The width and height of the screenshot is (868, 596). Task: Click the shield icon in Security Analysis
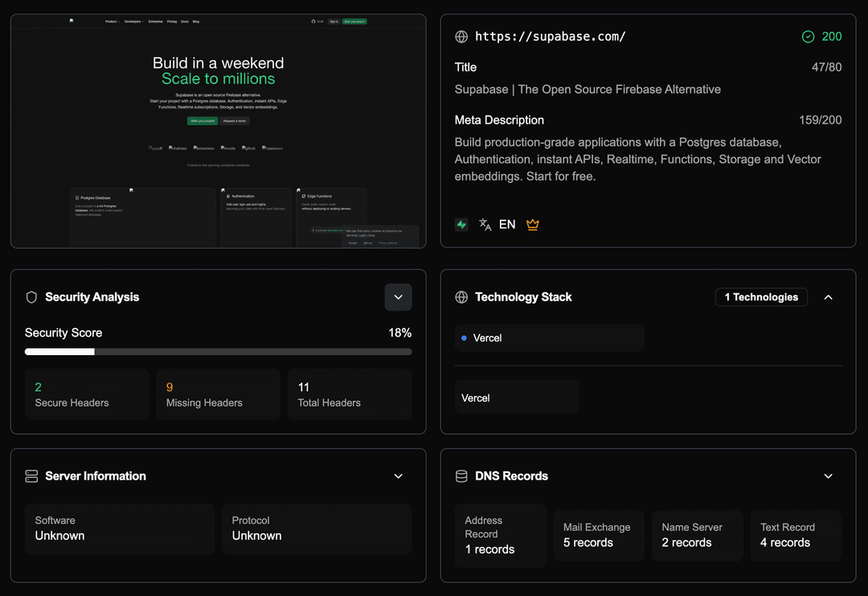31,297
